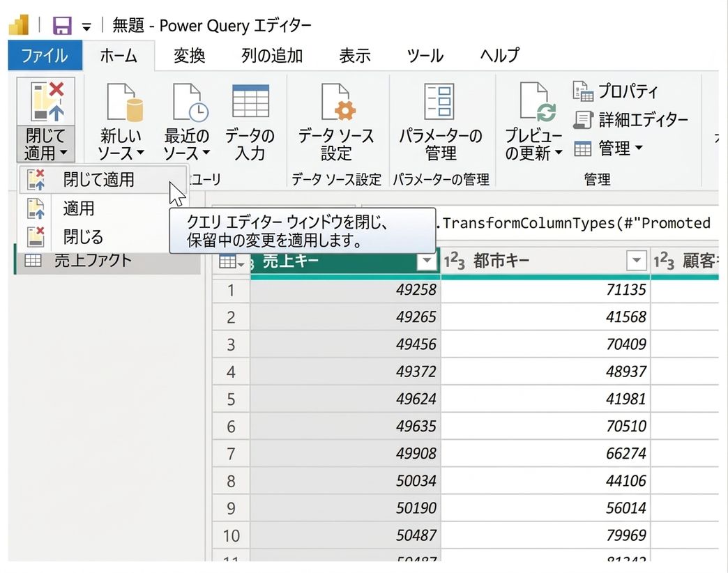This screenshot has width=728, height=573.
Task: Expand the プレビューの更新 dropdown
Action: pyautogui.click(x=559, y=152)
